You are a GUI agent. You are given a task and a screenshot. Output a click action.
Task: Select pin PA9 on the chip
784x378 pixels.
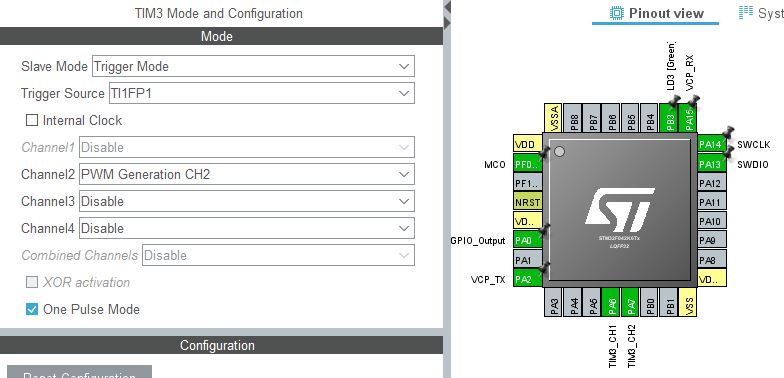[712, 240]
